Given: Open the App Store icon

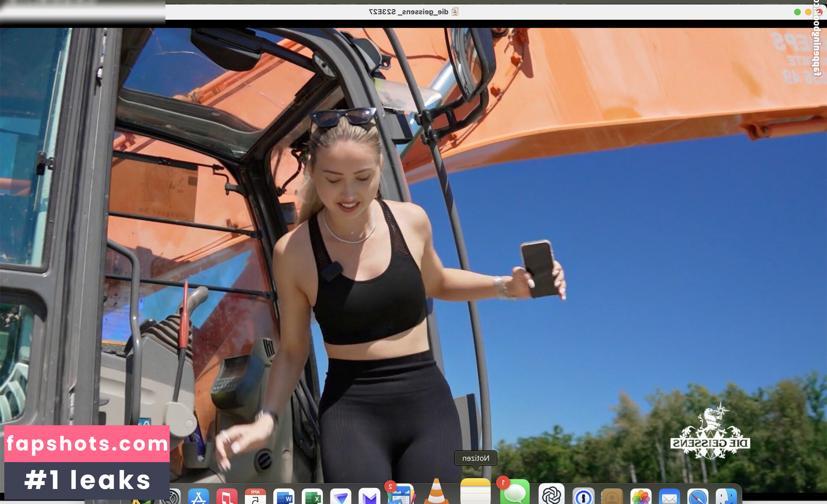Looking at the screenshot, I should click(199, 497).
